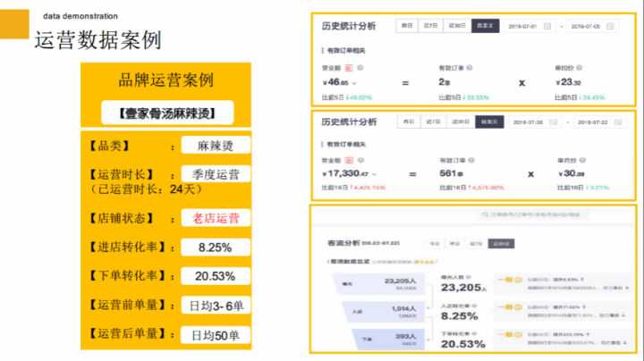
Task: Select the 近7日 tab in the ¥17,330.47 statistics panel
Action: click(433, 122)
